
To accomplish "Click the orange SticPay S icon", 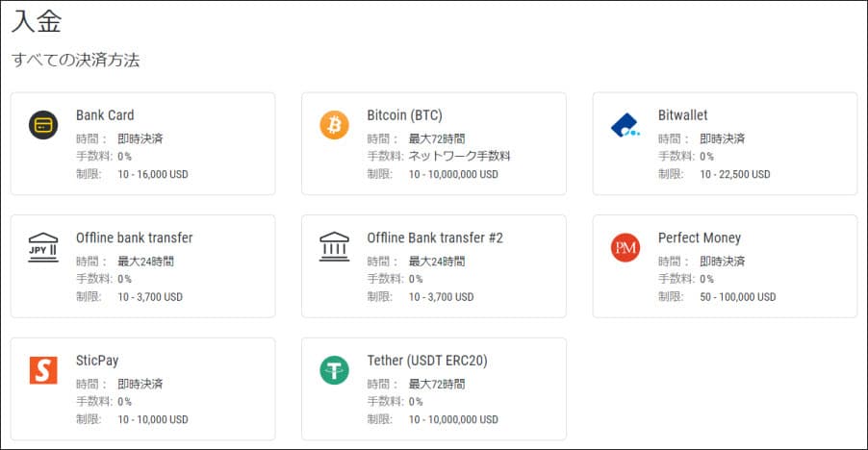I will (43, 371).
